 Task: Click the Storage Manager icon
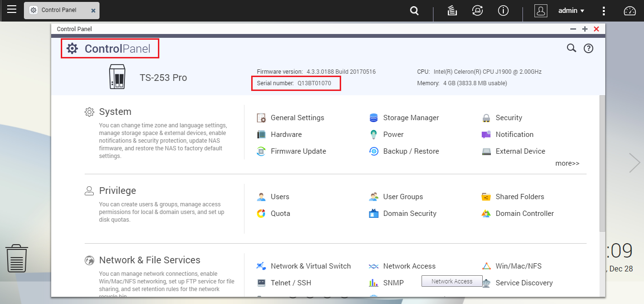pos(374,118)
